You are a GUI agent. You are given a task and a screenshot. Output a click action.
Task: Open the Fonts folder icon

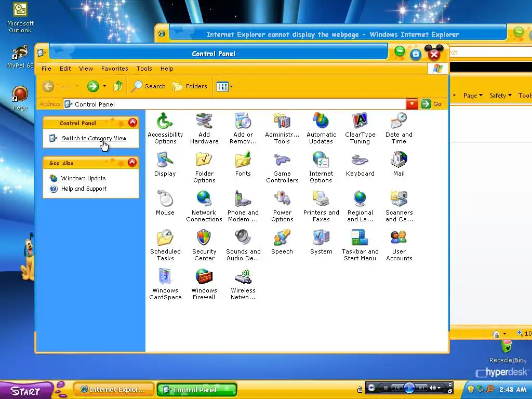[243, 164]
